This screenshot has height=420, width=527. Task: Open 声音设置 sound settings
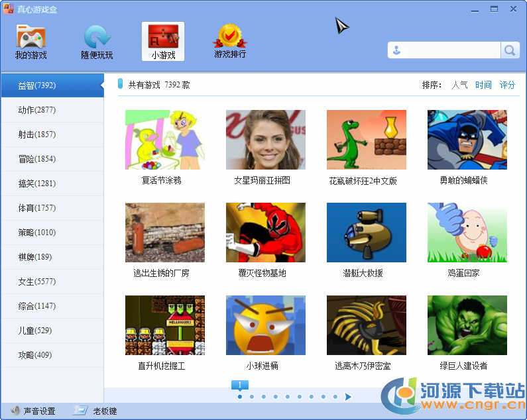coord(32,411)
